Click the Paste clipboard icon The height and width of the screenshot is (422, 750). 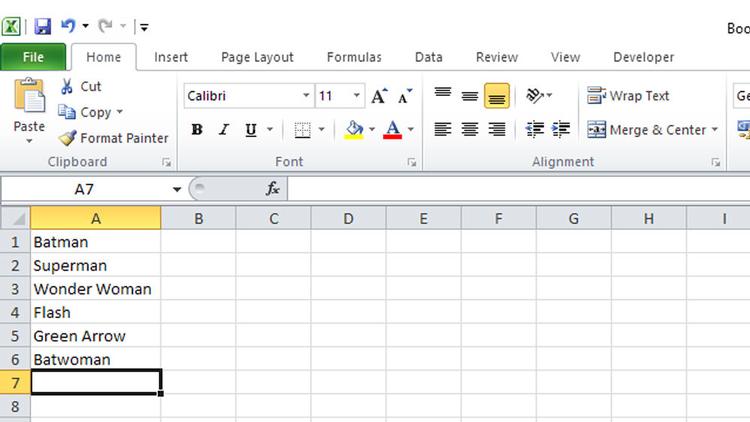coord(29,100)
